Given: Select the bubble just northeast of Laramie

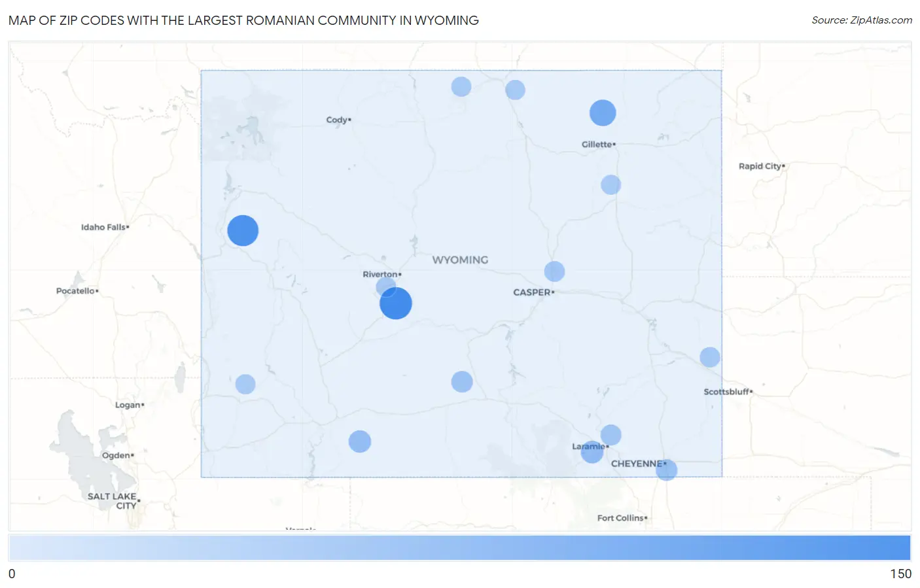Looking at the screenshot, I should coord(610,435).
